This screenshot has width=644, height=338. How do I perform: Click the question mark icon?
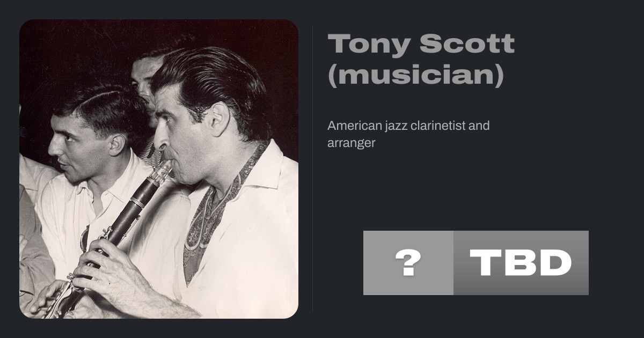point(408,263)
